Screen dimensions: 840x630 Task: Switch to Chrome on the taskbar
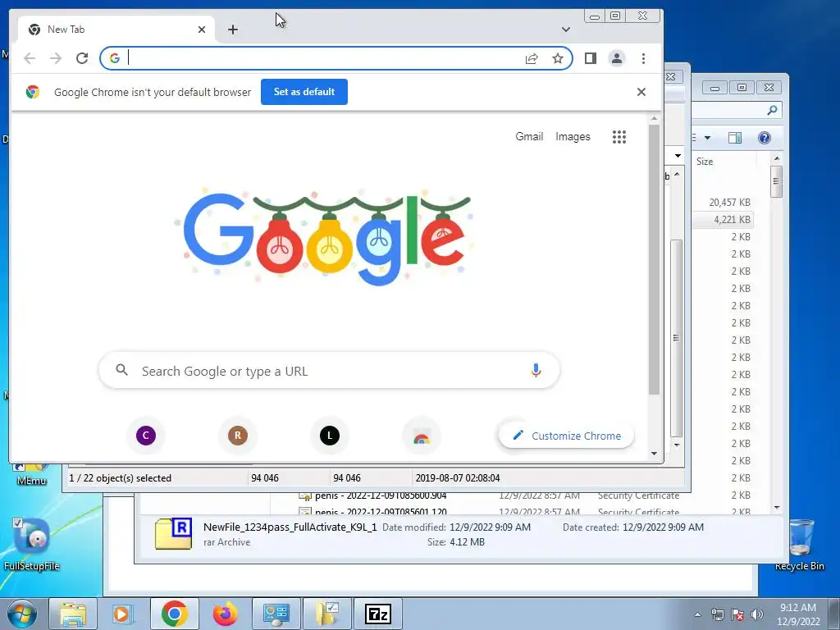tap(174, 614)
